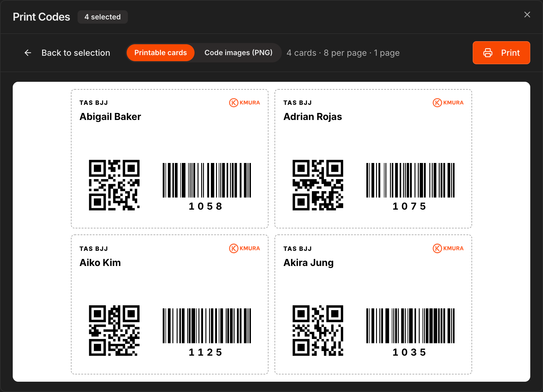Image resolution: width=543 pixels, height=392 pixels.
Task: Click the Kmura logo on Adrian Rojas's card
Action: point(448,103)
